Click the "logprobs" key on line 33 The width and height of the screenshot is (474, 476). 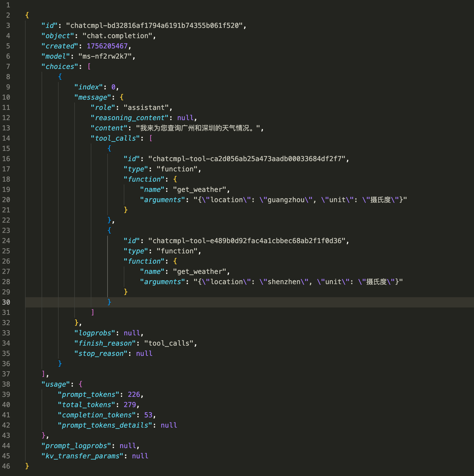95,333
